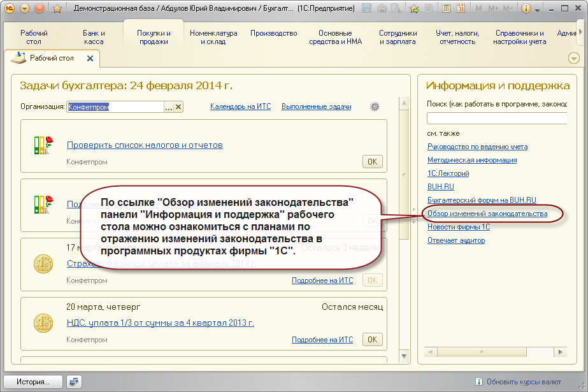Click info panel horizontal scrollbar right arrow
This screenshot has height=392, width=588.
click(x=561, y=352)
